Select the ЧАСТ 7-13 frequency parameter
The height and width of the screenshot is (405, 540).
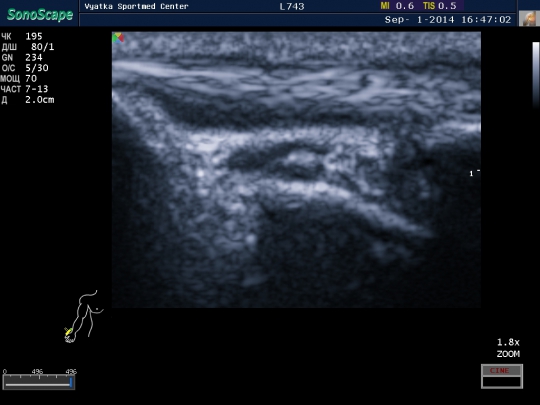click(x=24, y=89)
